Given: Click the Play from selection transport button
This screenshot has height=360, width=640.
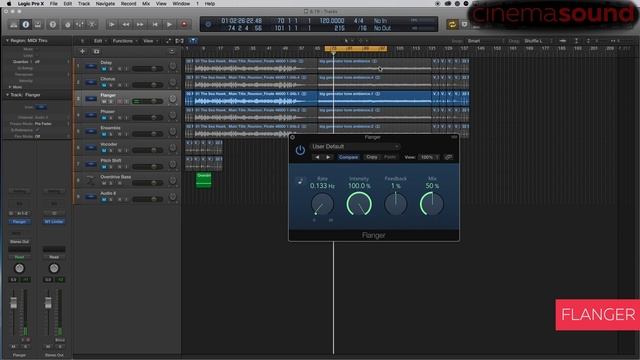Looking at the screenshot, I should tap(112, 24).
